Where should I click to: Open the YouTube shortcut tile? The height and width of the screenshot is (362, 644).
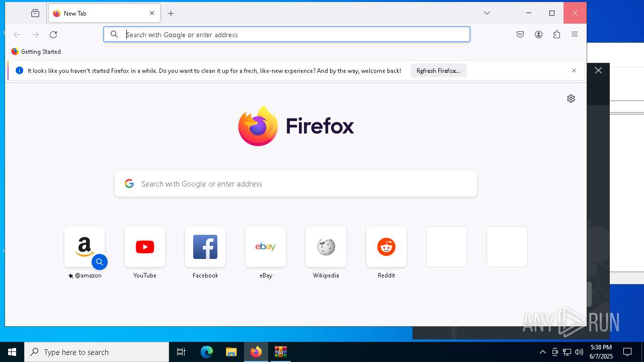click(145, 247)
